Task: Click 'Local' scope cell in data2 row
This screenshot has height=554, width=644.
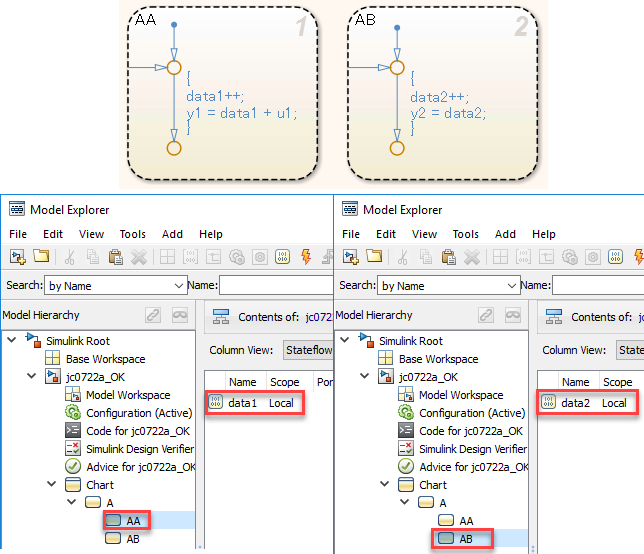Action: pyautogui.click(x=614, y=403)
